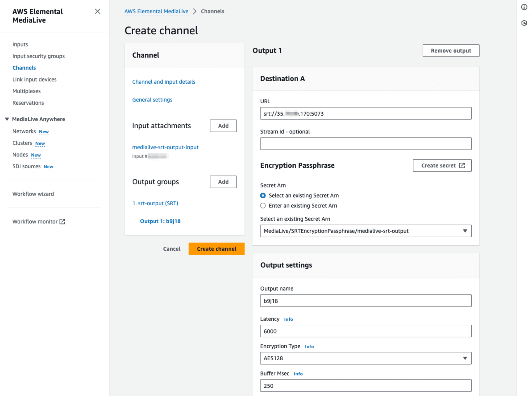This screenshot has width=532, height=396.
Task: Go to Input security groups
Action: (39, 56)
